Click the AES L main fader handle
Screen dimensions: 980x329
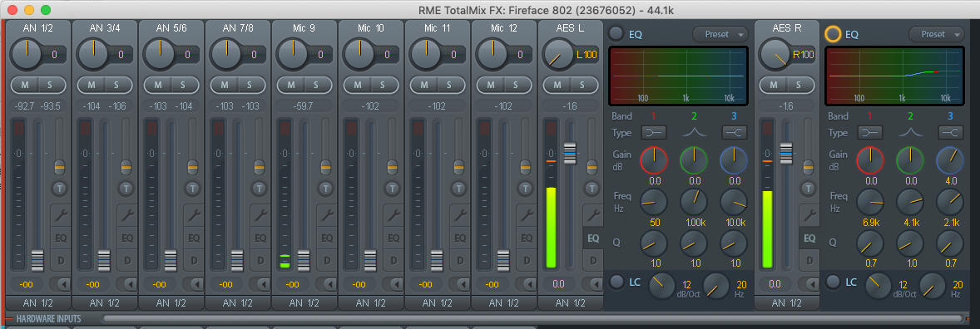pos(569,153)
